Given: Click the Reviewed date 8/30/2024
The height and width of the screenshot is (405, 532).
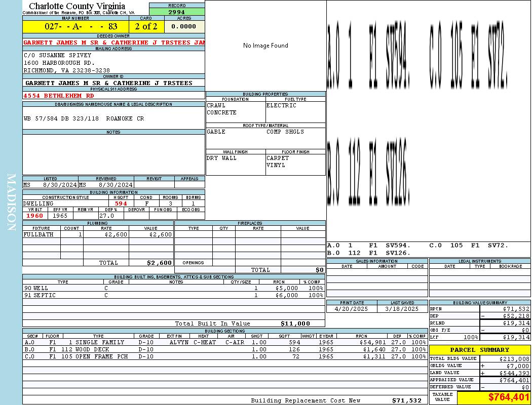Looking at the screenshot, I should pos(116,185).
